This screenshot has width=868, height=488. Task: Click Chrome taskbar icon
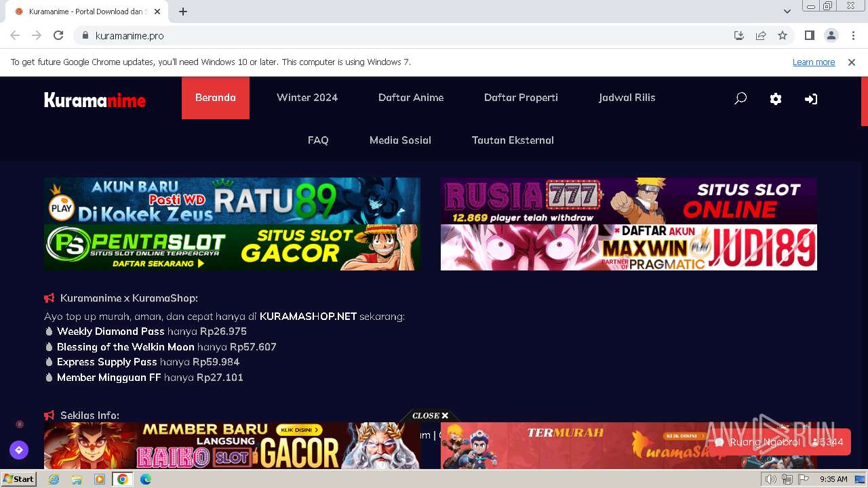point(122,479)
